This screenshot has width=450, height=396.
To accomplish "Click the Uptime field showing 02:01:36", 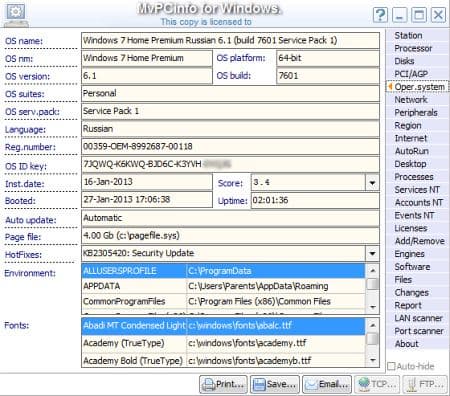I will point(315,200).
